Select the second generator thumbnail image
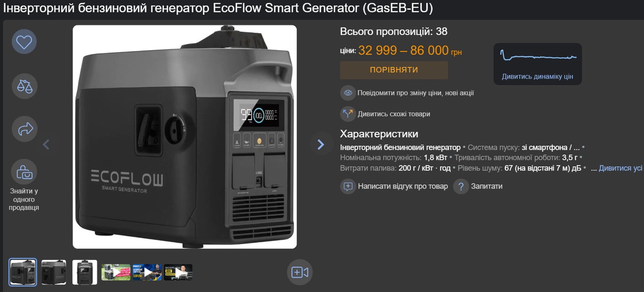644x292 pixels. tap(54, 272)
